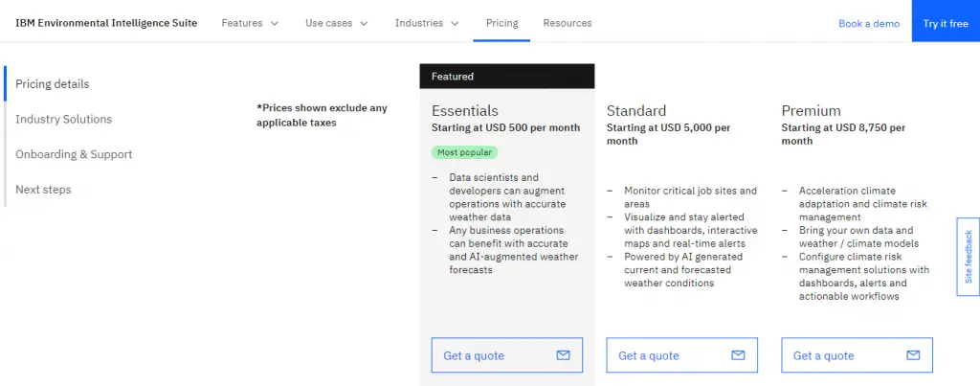Viewport: 980px width, 386px height.
Task: Click envelope icon in Standard quote button
Action: [738, 355]
